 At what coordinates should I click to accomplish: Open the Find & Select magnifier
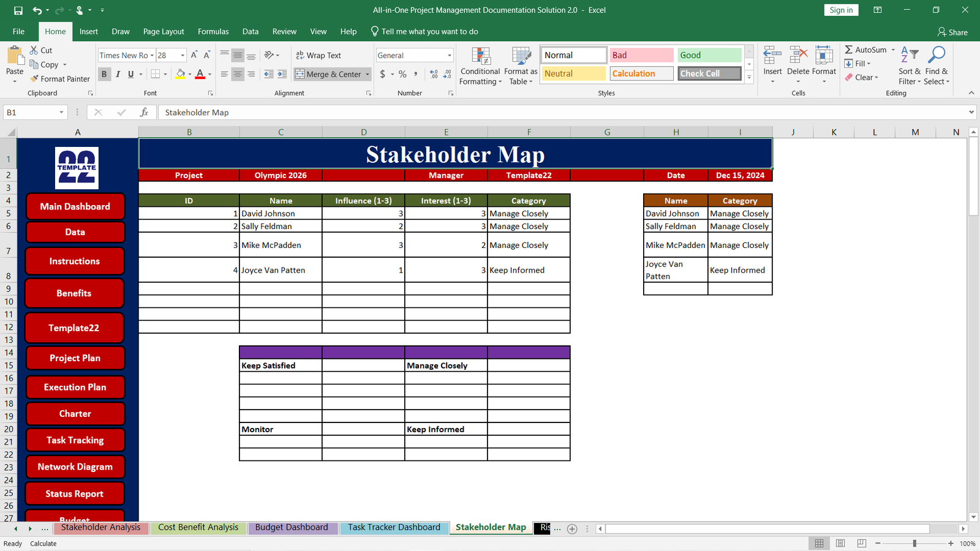tap(937, 66)
